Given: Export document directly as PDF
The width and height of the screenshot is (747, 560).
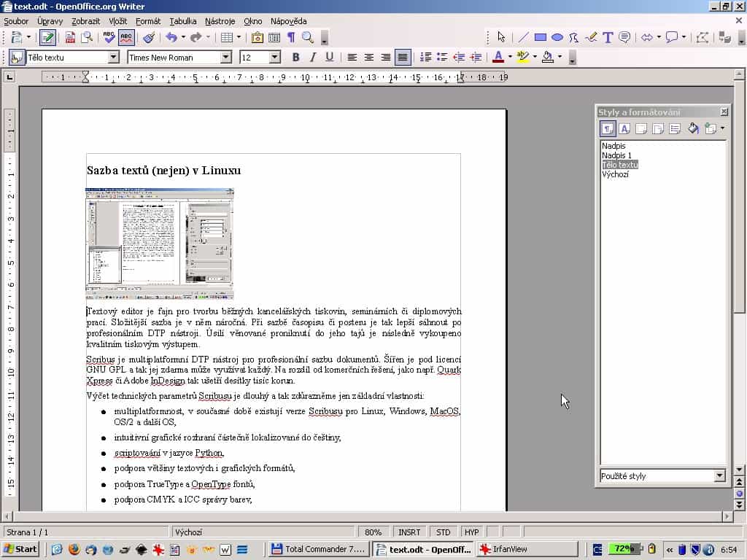Looking at the screenshot, I should [x=70, y=38].
